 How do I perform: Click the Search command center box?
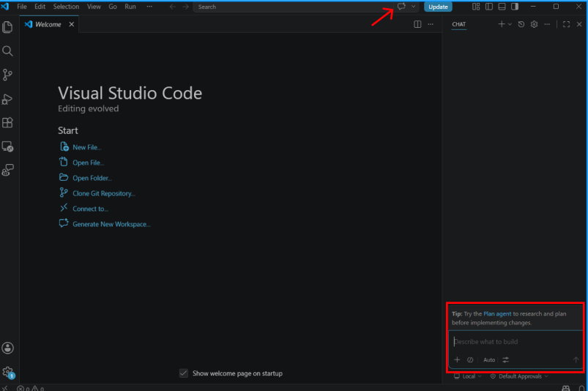pyautogui.click(x=293, y=7)
